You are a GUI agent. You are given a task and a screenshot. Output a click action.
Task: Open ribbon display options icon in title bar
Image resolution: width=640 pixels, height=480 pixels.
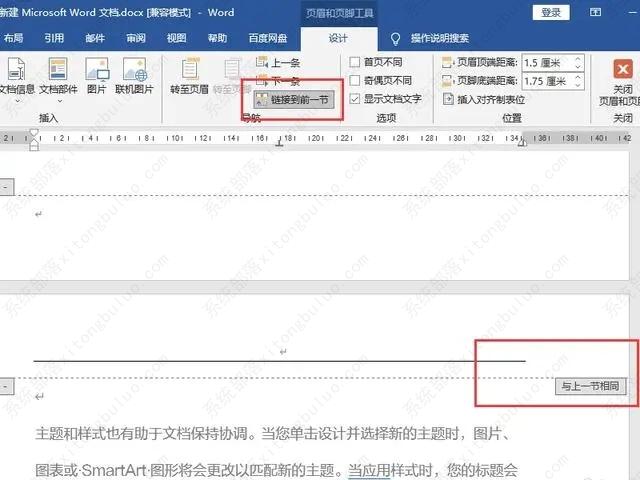[596, 12]
